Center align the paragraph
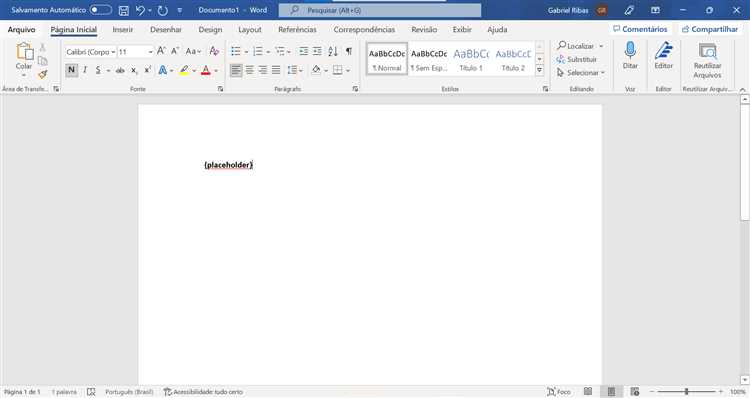This screenshot has height=398, width=750. point(250,70)
